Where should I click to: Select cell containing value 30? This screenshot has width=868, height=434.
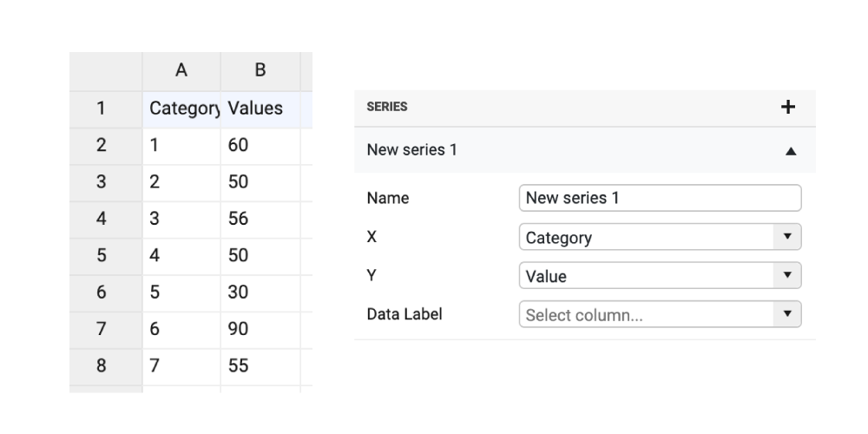click(260, 293)
